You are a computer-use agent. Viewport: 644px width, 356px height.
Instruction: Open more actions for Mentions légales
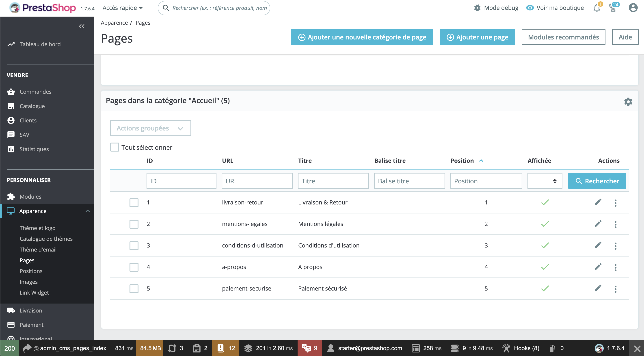(x=615, y=224)
